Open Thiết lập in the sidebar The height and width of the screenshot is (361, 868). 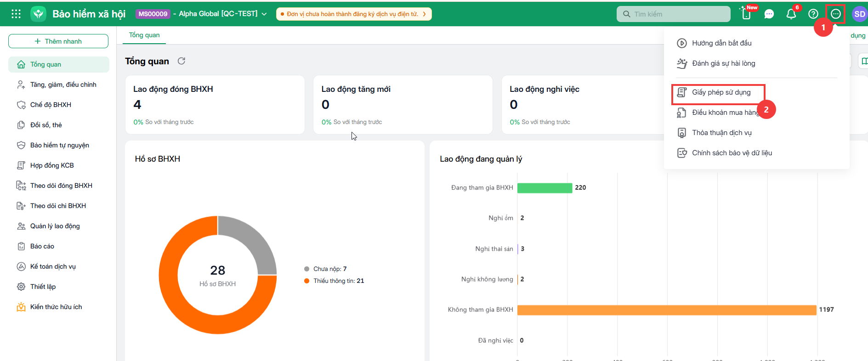click(43, 287)
